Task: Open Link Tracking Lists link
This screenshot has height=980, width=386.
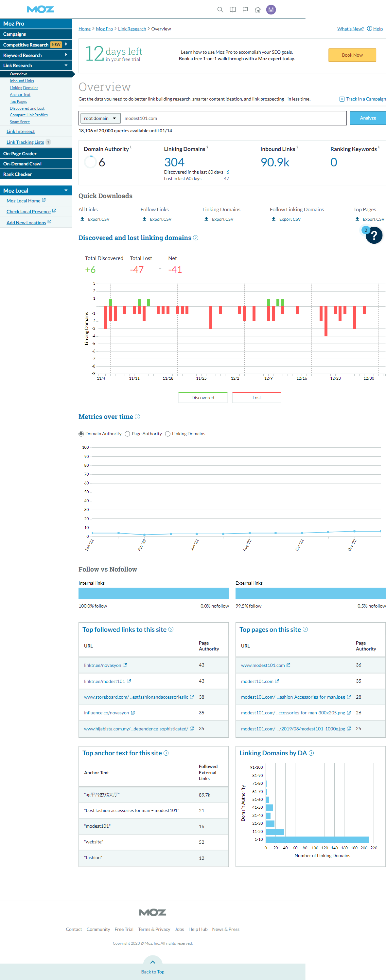Action: [25, 142]
